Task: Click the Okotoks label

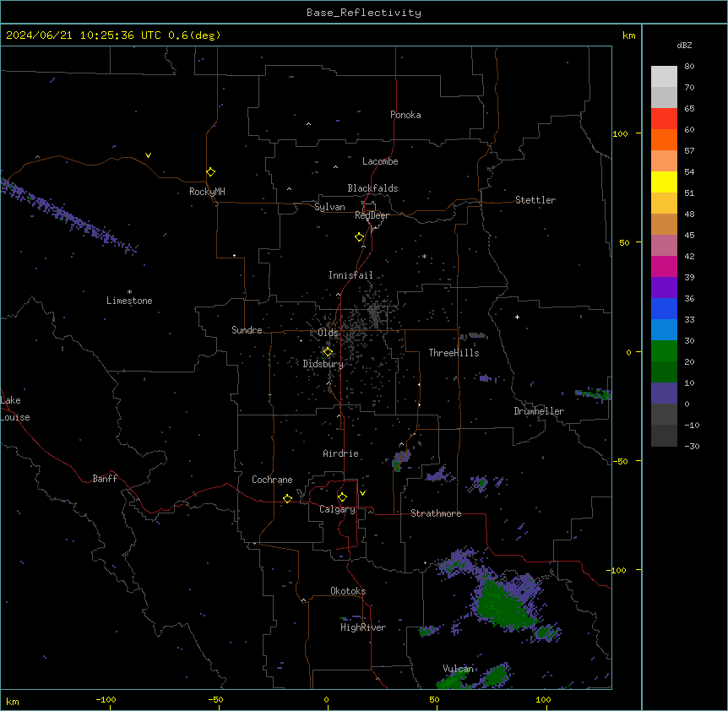Action: (x=348, y=591)
